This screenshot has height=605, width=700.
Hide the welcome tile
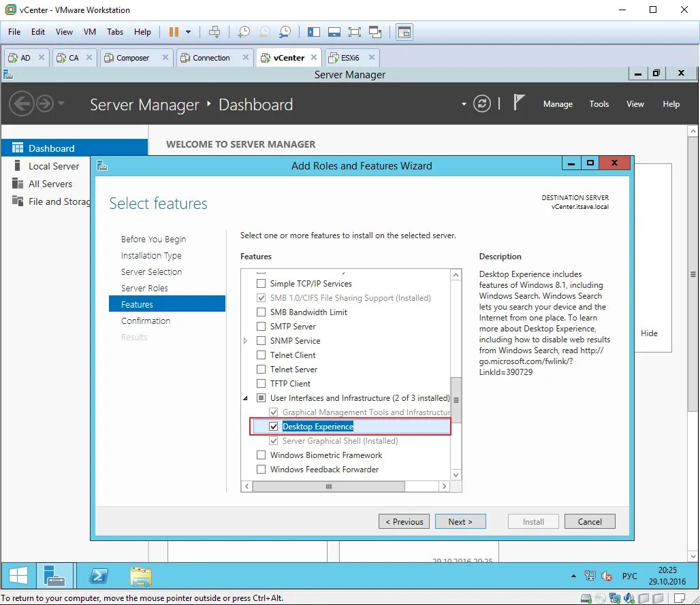click(649, 333)
